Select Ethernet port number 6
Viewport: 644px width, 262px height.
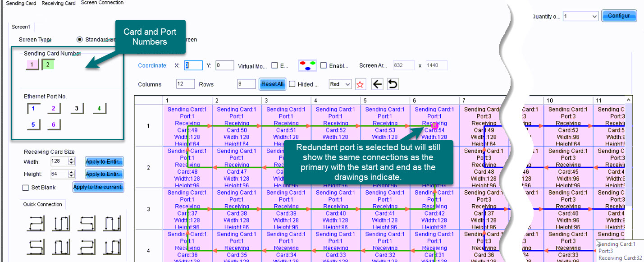pos(53,125)
